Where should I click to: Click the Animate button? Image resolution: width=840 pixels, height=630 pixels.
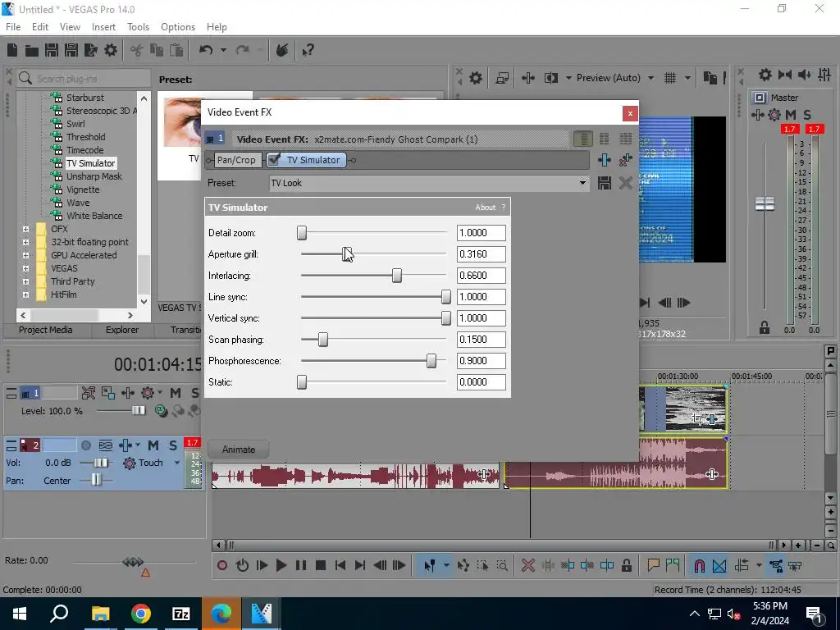click(239, 450)
